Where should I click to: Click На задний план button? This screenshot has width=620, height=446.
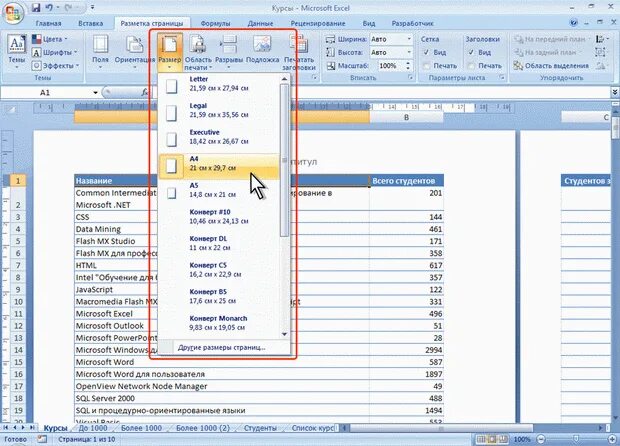548,52
